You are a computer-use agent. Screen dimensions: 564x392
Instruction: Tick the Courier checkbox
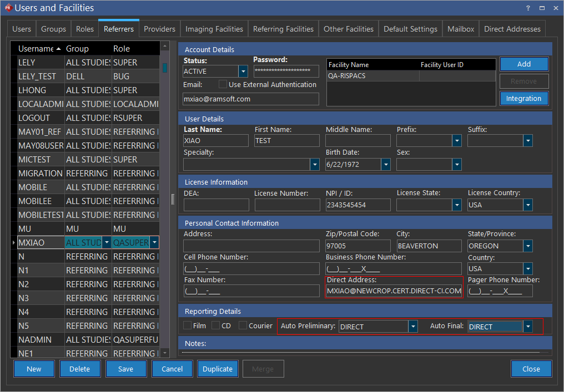tap(243, 325)
